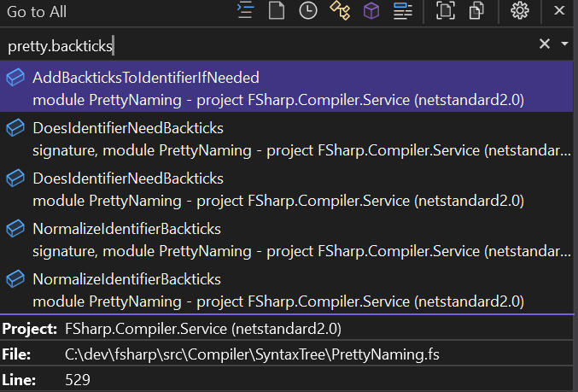The width and height of the screenshot is (578, 392).
Task: Filter by Members using purple cube icon
Action: [x=371, y=11]
